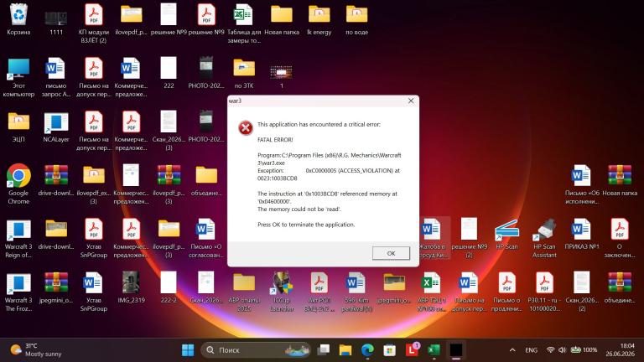Select the IMG_2319 image file
Image resolution: width=644 pixels, height=362 pixels.
pyautogui.click(x=131, y=287)
